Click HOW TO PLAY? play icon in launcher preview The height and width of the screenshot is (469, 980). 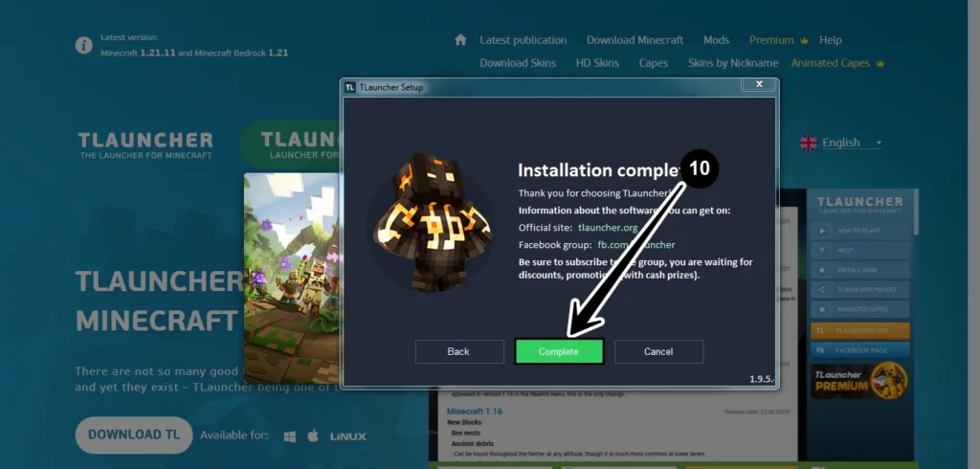click(822, 231)
